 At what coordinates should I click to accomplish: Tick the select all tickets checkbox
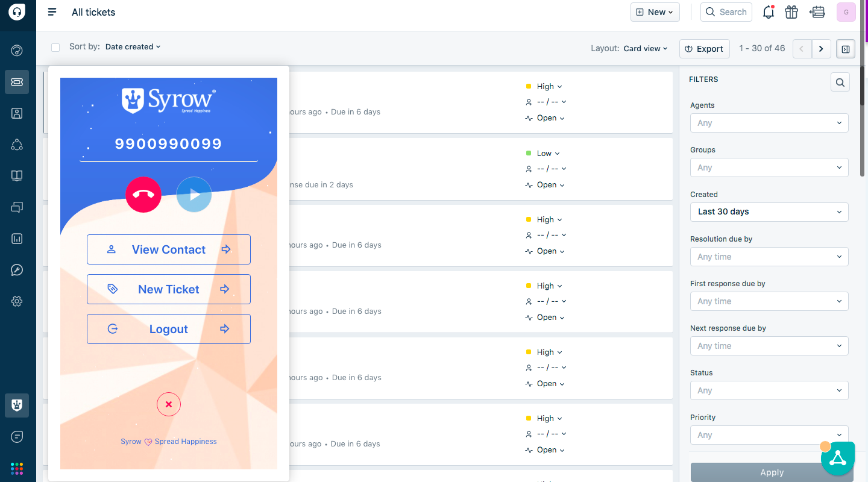55,47
